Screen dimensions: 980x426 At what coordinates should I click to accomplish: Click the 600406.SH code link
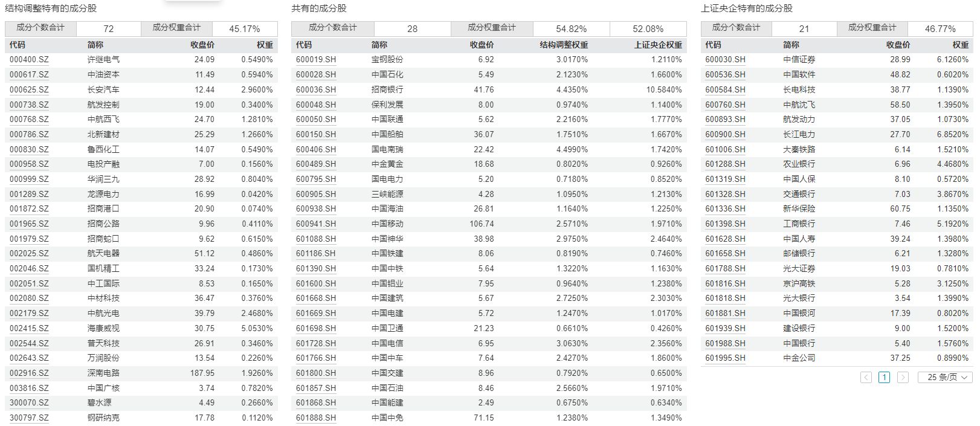(316, 149)
